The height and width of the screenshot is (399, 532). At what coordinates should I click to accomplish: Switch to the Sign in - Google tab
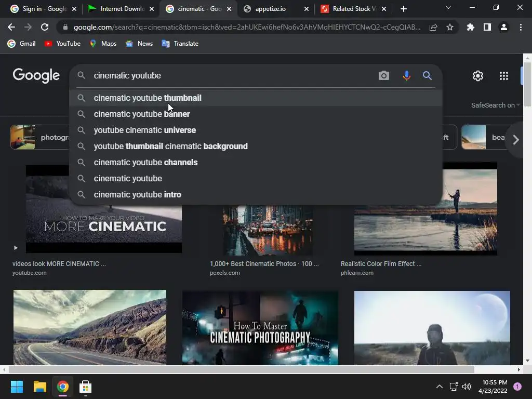[38, 9]
